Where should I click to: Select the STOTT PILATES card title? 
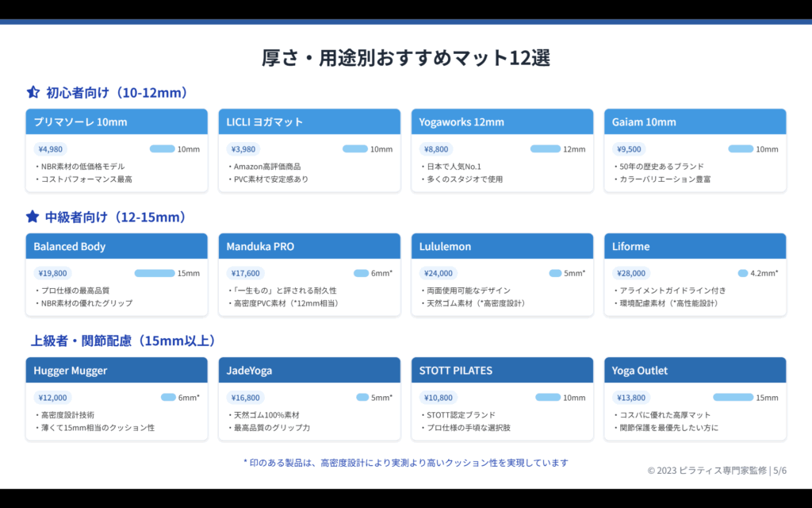point(456,371)
